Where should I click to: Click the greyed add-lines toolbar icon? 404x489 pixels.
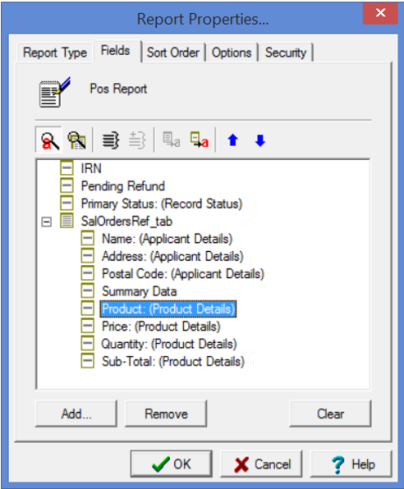coord(137,140)
